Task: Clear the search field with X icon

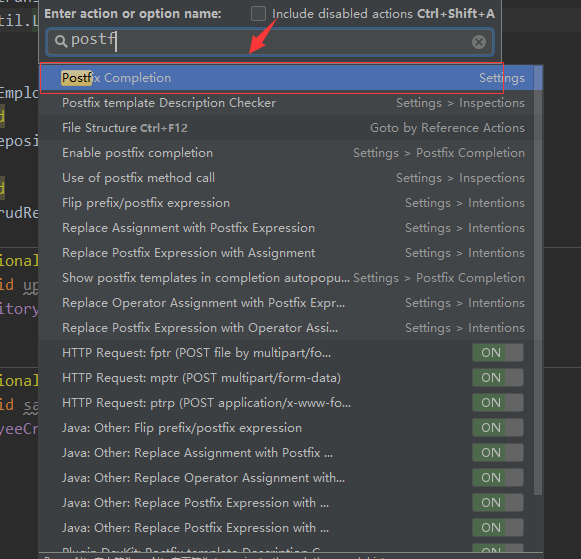Action: tap(479, 42)
